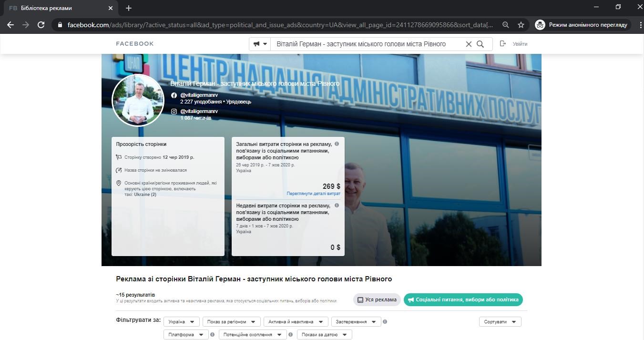644x340 pixels.
Task: Open browser zoom magnifier icon
Action: coord(506,25)
